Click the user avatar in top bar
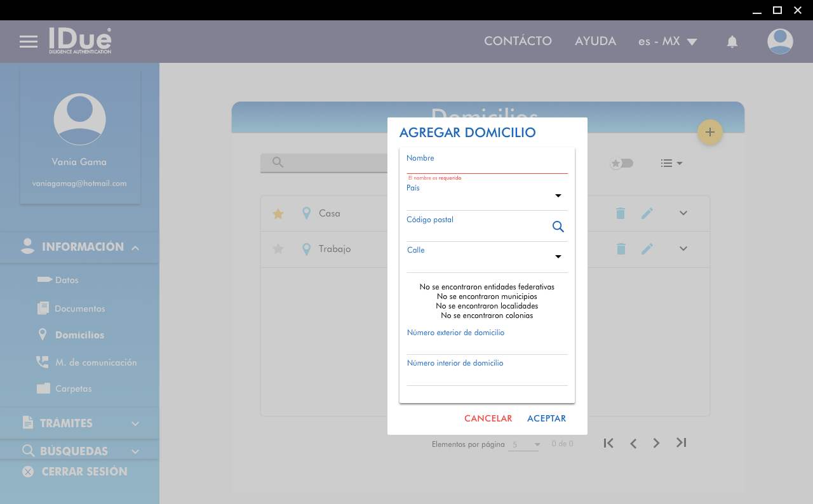Viewport: 813px width, 504px height. (779, 42)
